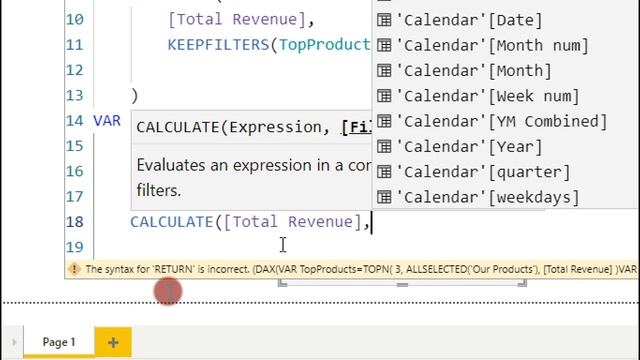640x360 pixels.
Task: Click table icon beside 'Calendar'[Week num]
Action: coord(384,96)
